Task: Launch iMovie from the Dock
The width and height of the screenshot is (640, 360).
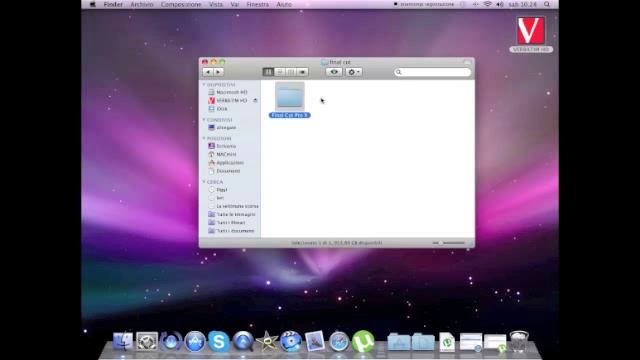Action: click(267, 341)
